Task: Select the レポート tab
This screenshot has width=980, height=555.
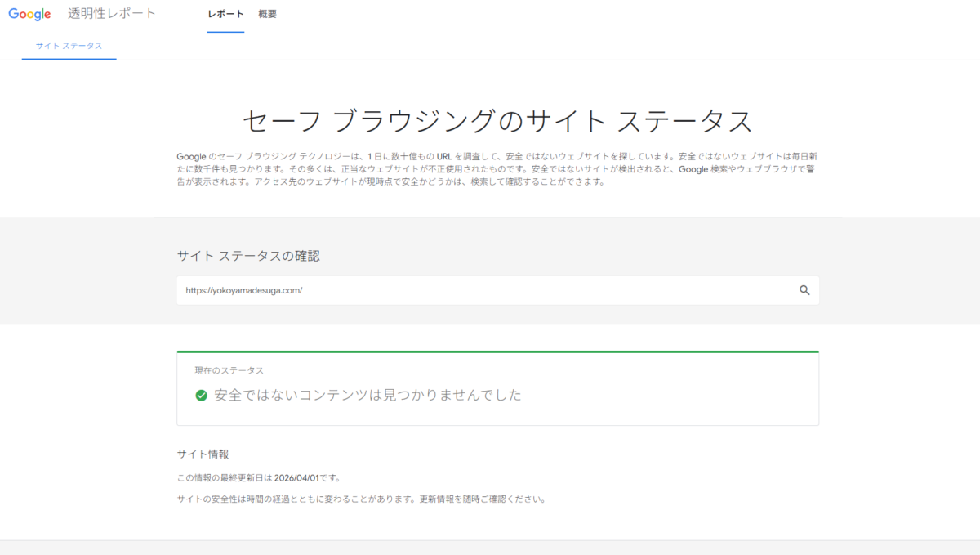Action: pos(224,14)
